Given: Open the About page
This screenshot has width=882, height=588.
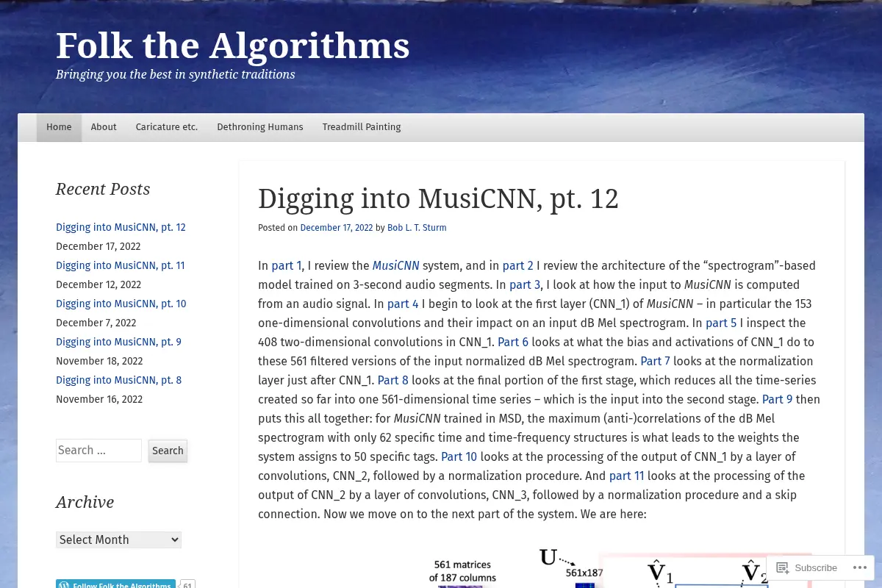Looking at the screenshot, I should [x=104, y=127].
